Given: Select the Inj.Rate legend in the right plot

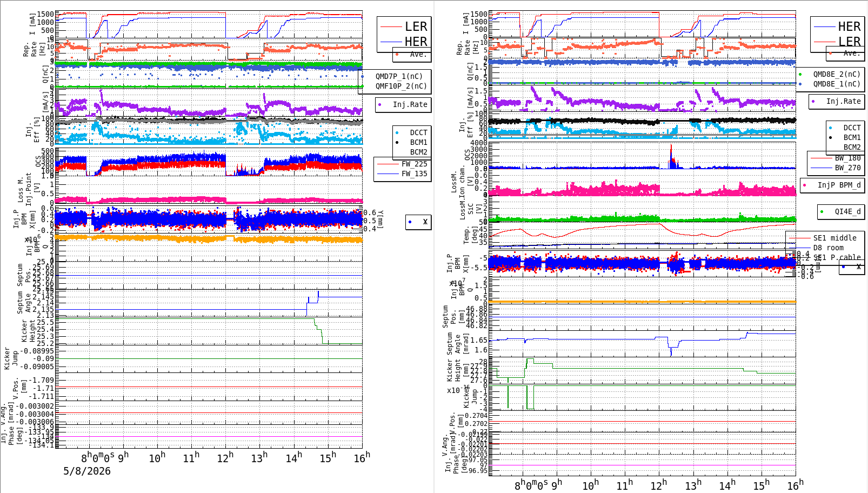Looking at the screenshot, I should (x=843, y=101).
